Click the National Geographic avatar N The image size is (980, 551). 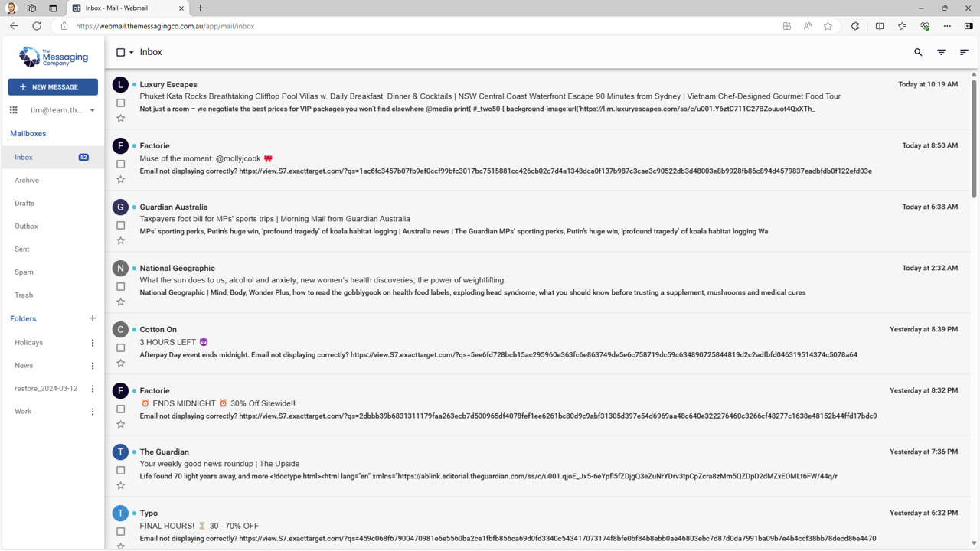tap(120, 268)
